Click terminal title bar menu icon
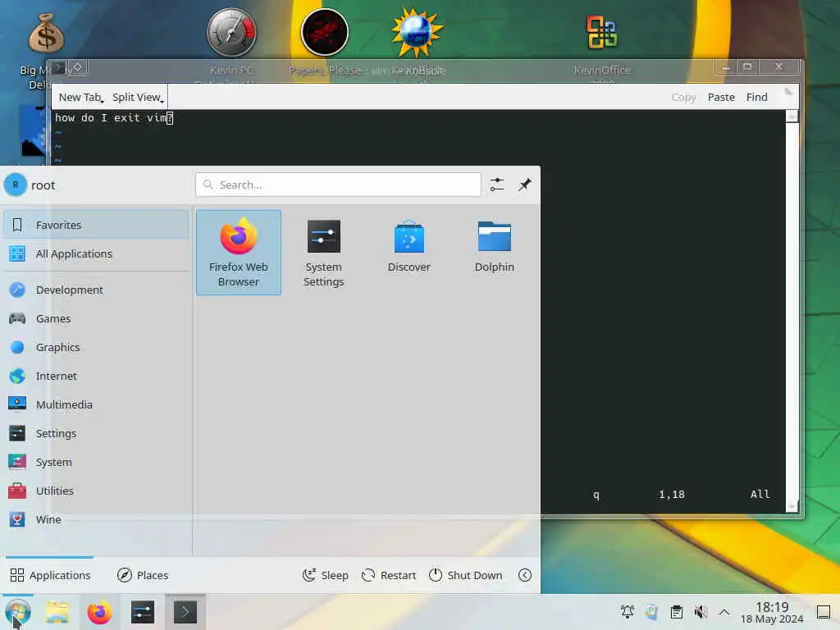This screenshot has width=840, height=630. (59, 67)
